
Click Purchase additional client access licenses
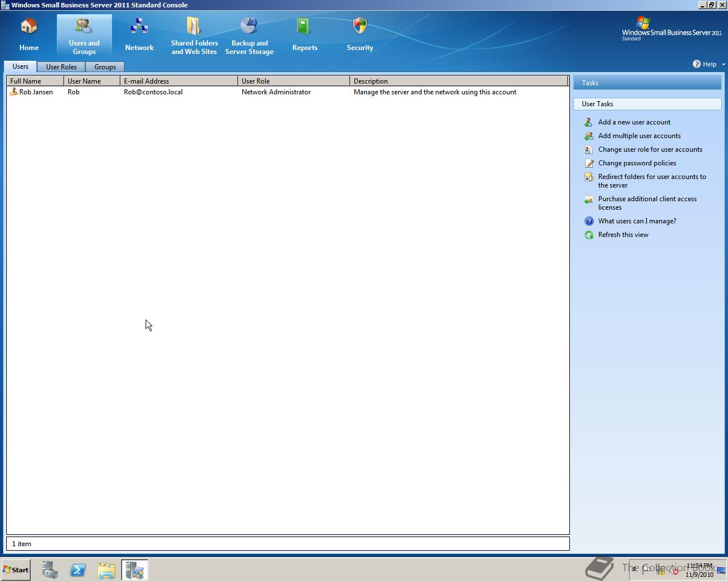click(x=647, y=203)
